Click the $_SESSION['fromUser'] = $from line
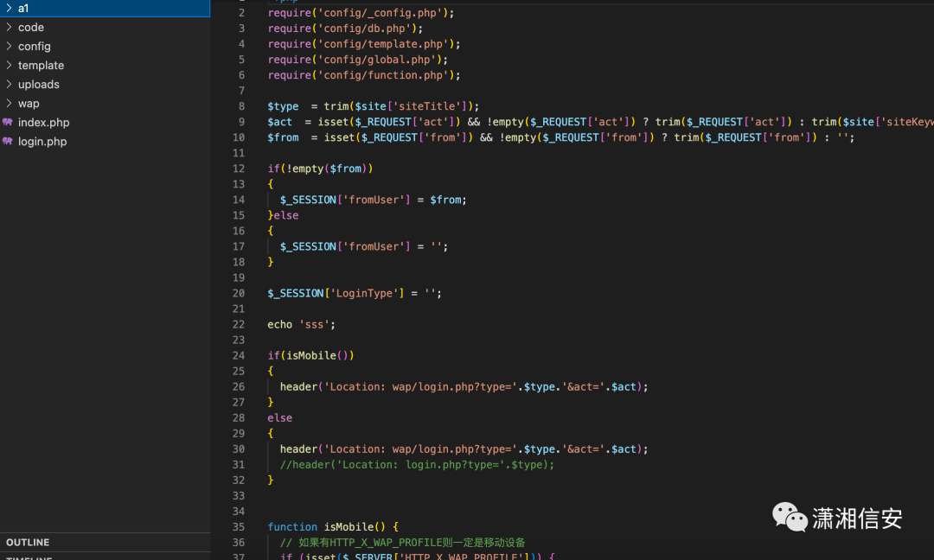This screenshot has height=560, width=934. click(374, 200)
